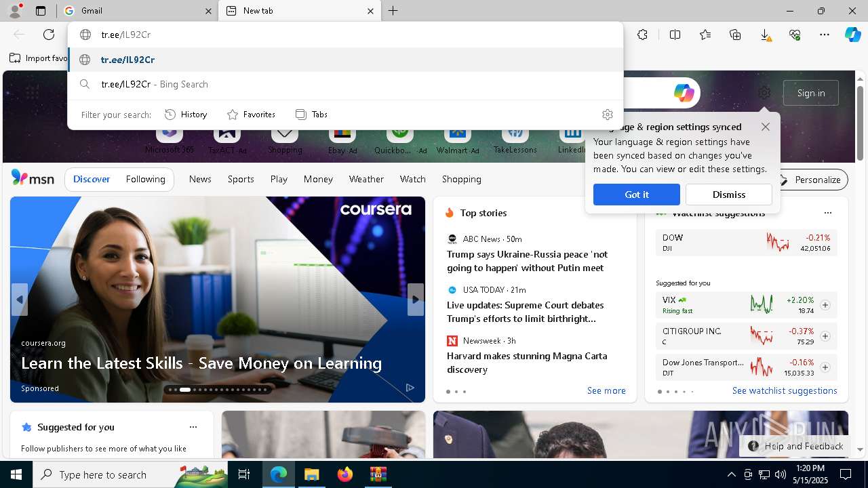Viewport: 868px width, 488px height.
Task: Open Windows Start menu
Action: (x=16, y=474)
